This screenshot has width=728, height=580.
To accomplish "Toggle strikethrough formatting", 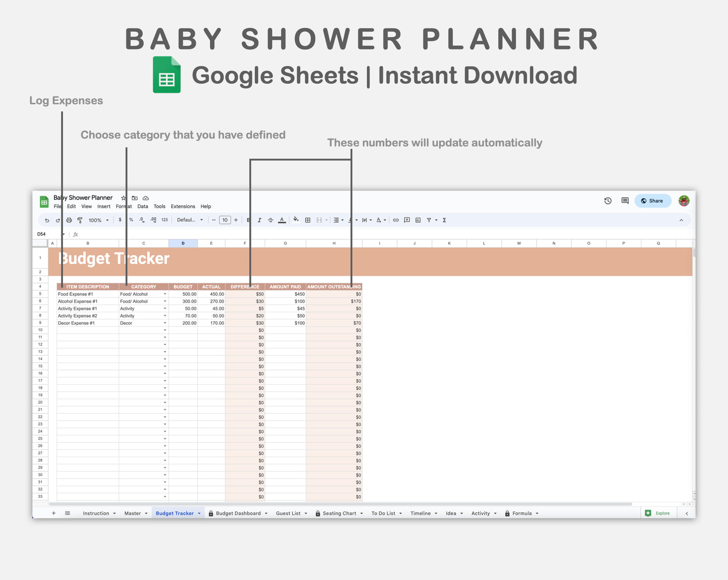I will (271, 220).
